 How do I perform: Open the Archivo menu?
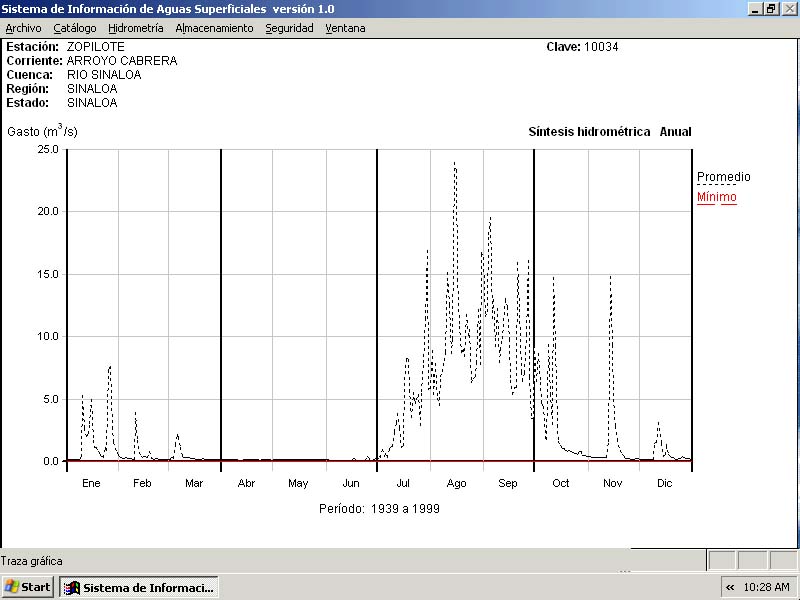pos(23,28)
